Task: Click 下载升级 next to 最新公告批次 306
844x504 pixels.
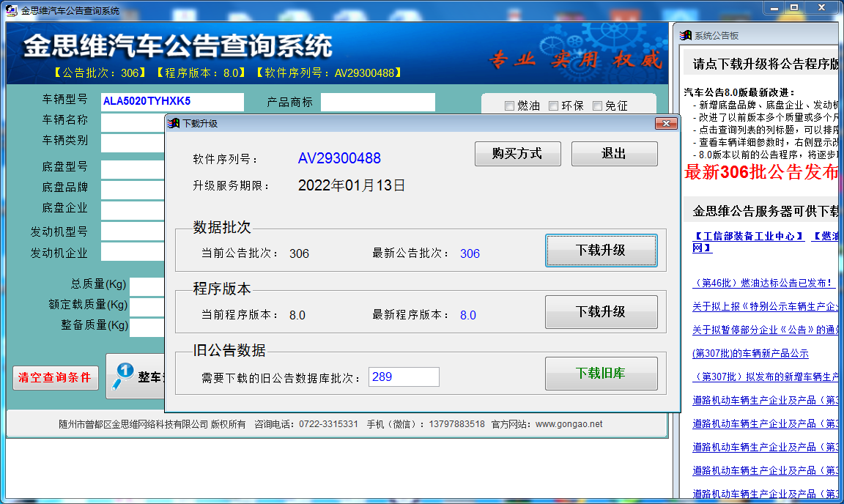Action: (x=601, y=251)
